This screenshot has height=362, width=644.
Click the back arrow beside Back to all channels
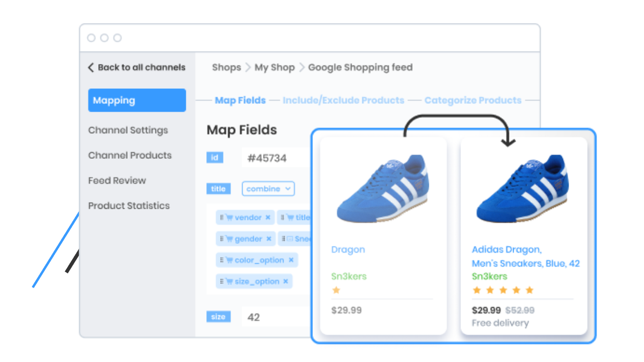click(x=91, y=67)
